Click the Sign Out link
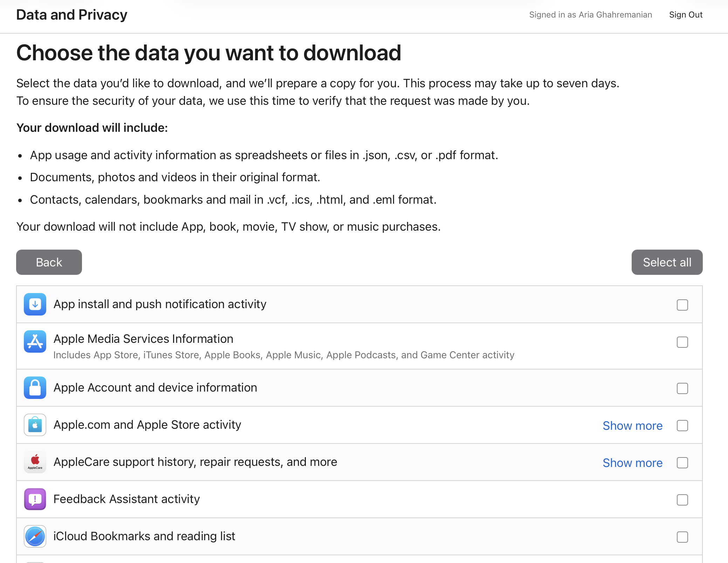Screen dimensions: 728x563 [686, 15]
